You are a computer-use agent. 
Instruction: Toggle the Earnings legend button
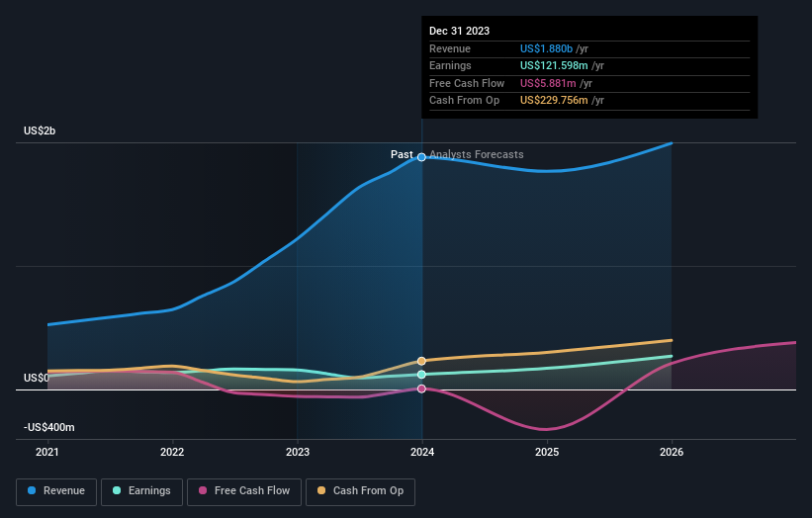(x=141, y=491)
